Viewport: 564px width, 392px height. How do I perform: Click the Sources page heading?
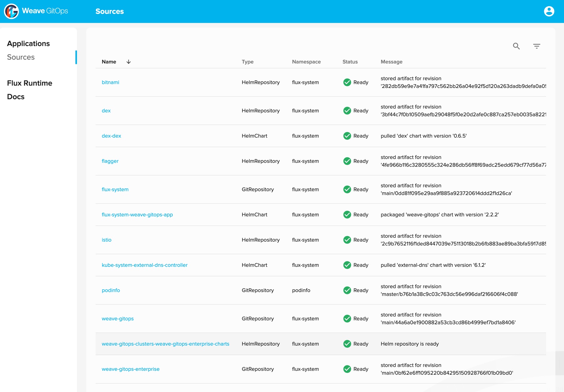click(x=110, y=11)
